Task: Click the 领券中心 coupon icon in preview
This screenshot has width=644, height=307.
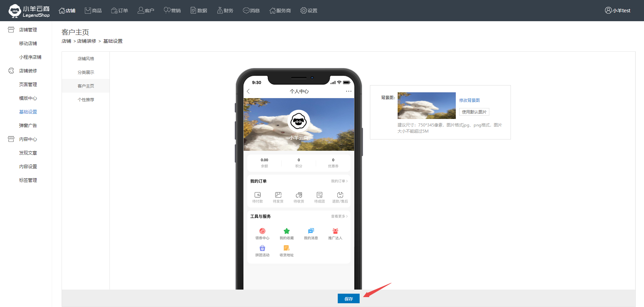Action: (x=262, y=231)
